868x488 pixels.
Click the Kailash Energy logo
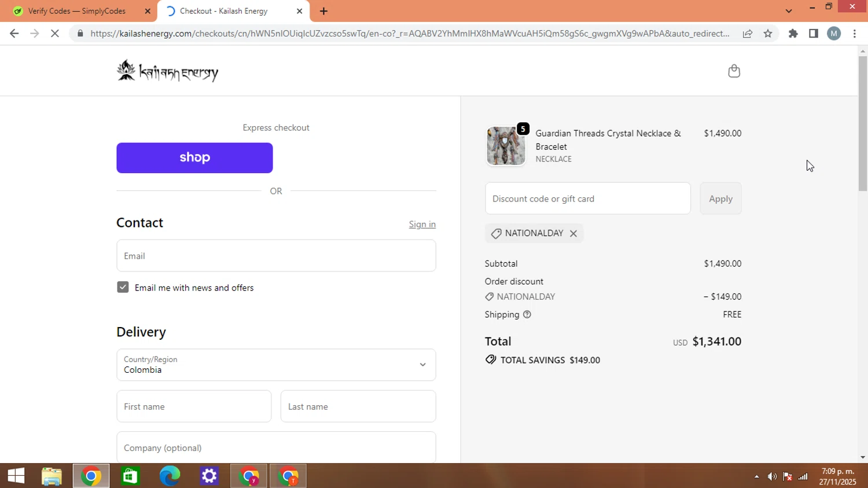click(x=167, y=71)
